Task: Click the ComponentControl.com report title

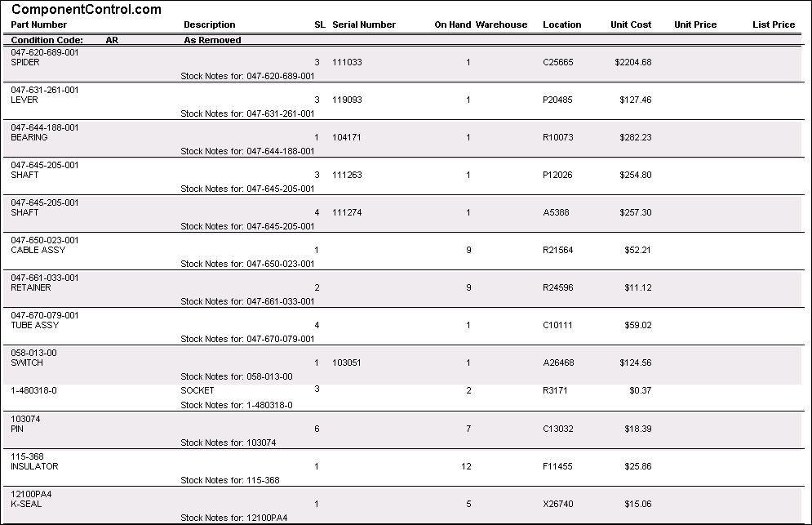Action: pyautogui.click(x=86, y=10)
